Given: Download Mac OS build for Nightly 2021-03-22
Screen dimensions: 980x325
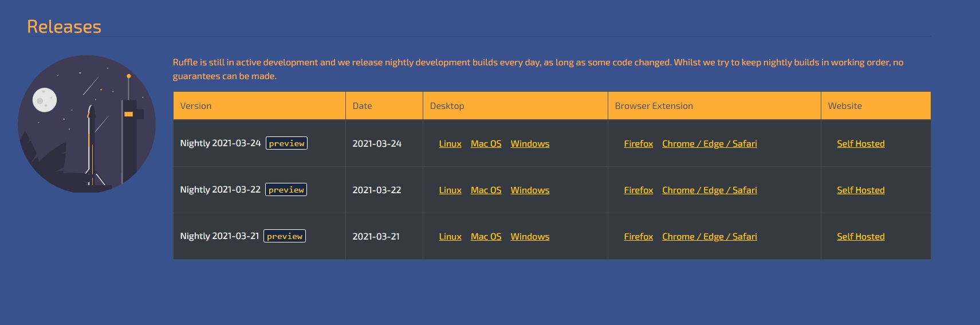Looking at the screenshot, I should click(486, 190).
